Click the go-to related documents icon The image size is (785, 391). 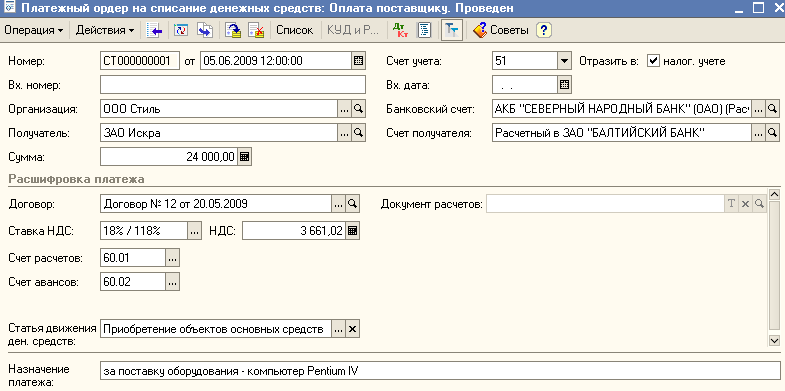click(x=204, y=30)
